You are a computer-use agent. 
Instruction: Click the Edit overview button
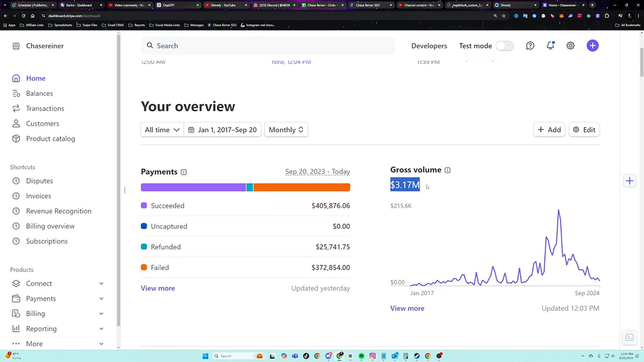[x=584, y=130]
